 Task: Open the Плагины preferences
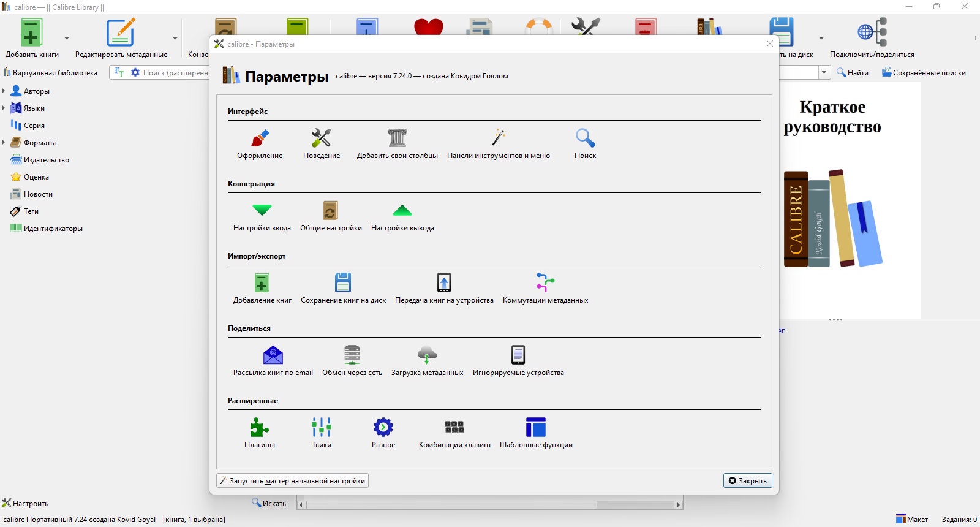tap(260, 433)
